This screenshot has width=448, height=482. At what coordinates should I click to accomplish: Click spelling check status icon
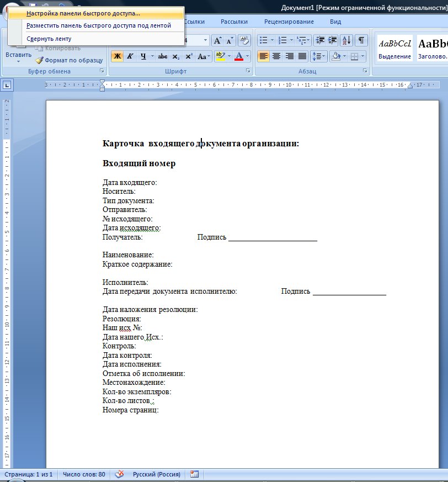click(x=119, y=474)
